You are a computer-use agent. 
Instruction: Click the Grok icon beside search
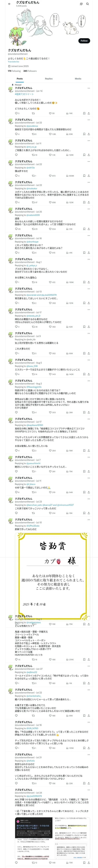click(81, 4)
